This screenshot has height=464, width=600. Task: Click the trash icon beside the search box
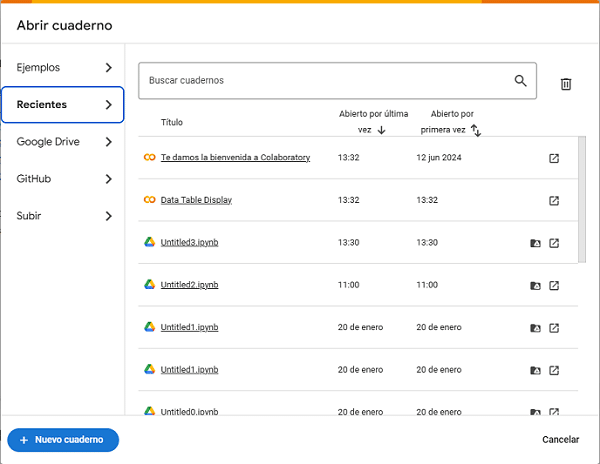click(x=566, y=84)
